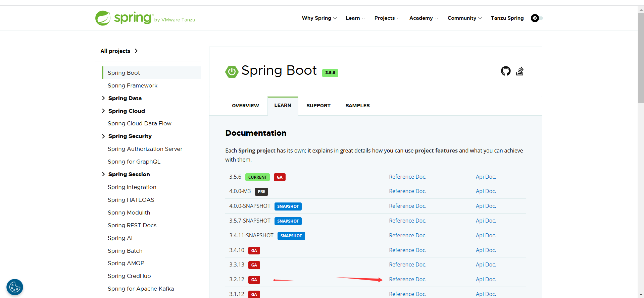
Task: Open Reference Doc. for 3.4.10
Action: pyautogui.click(x=407, y=250)
